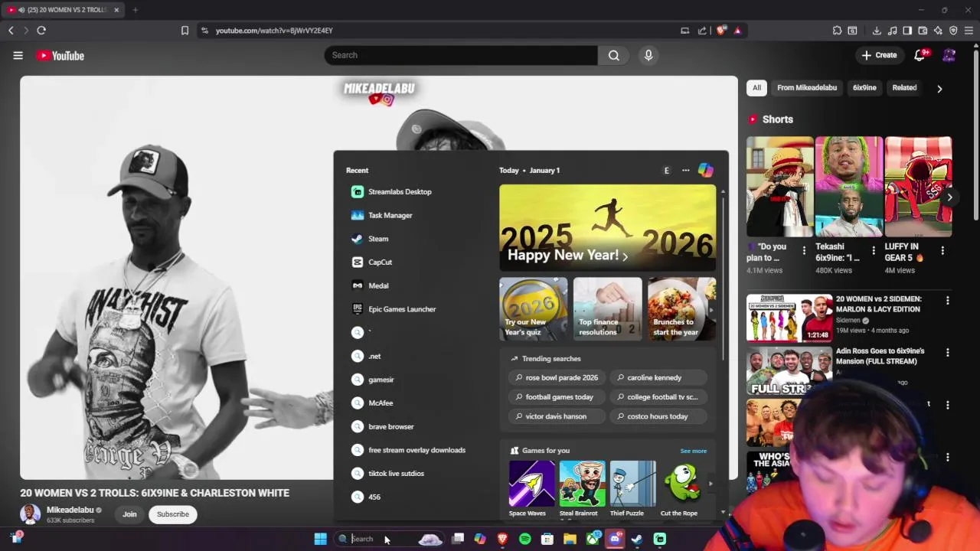Open 'Try our New Year's quiz' card
Viewport: 980px width, 551px height.
click(534, 309)
